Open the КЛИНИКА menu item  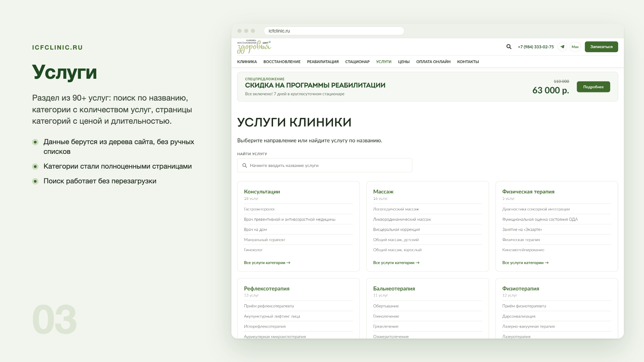247,62
